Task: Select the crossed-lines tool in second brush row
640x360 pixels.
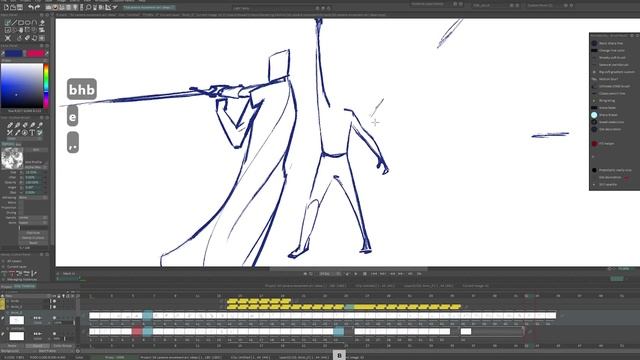Action: (10, 133)
